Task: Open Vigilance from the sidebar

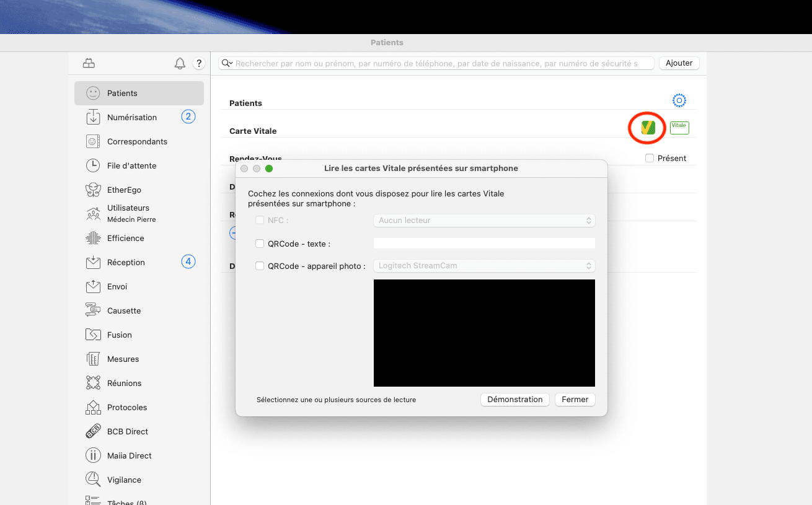Action: tap(124, 480)
